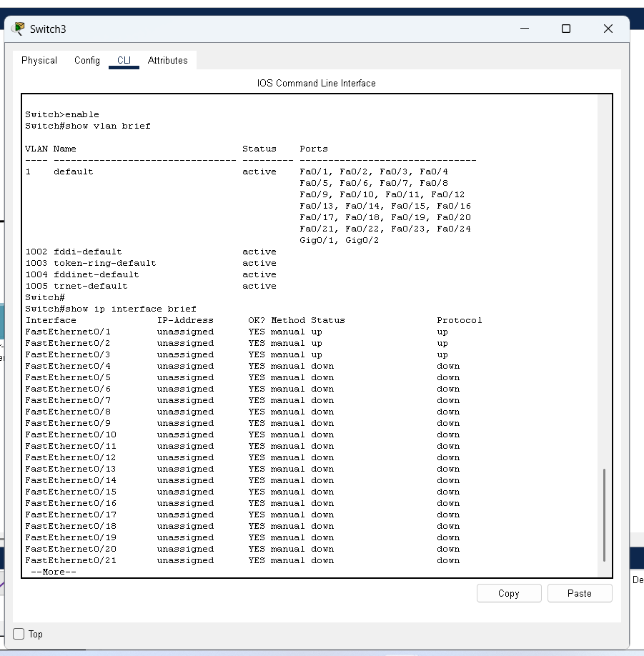Click the CLI vertical scrollbar thumb
The image size is (644, 656).
pyautogui.click(x=604, y=515)
